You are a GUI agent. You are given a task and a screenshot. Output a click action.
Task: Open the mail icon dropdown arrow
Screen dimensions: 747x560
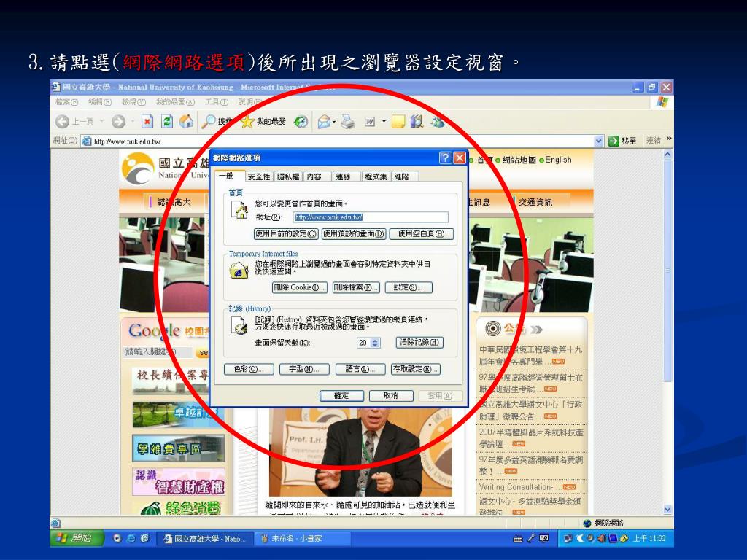pyautogui.click(x=334, y=122)
